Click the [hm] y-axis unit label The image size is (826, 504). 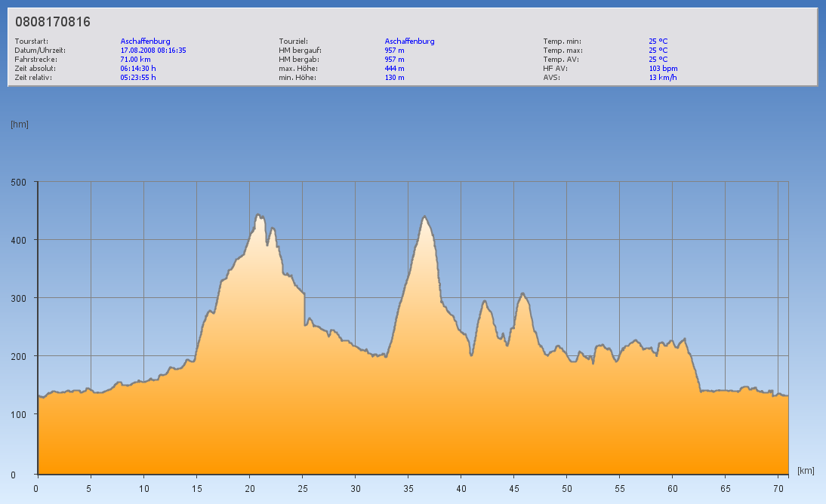pos(20,124)
